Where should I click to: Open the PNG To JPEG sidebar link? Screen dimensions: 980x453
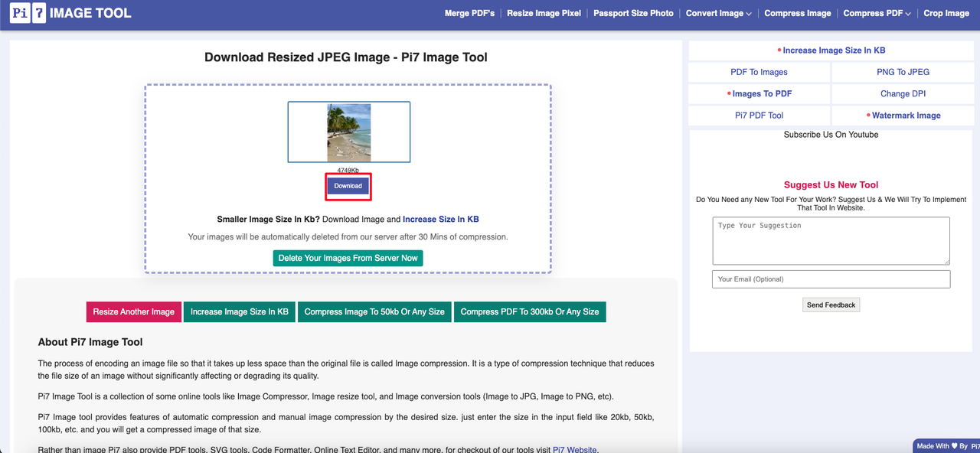coord(903,72)
